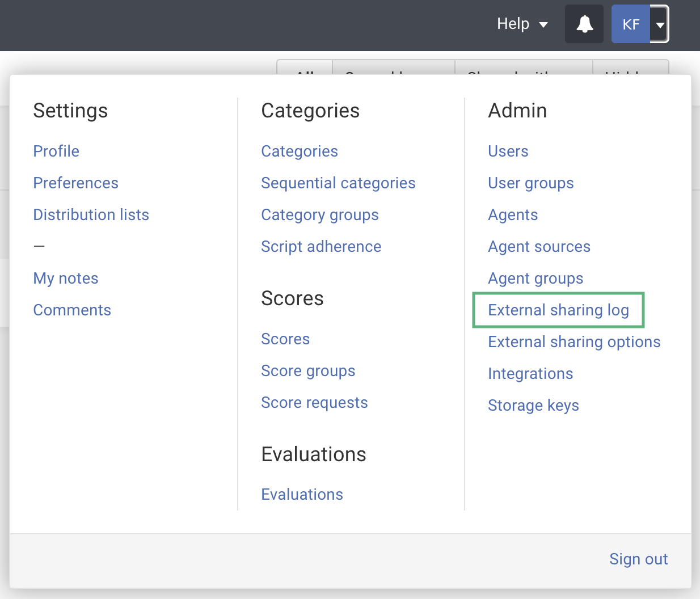This screenshot has width=700, height=599.
Task: Click Sign out
Action: click(638, 559)
